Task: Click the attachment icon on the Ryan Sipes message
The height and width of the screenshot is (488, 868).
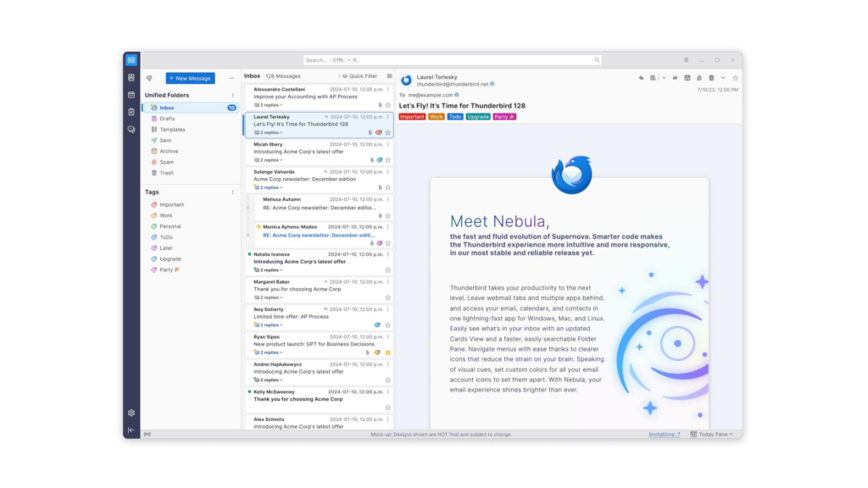Action: 367,352
